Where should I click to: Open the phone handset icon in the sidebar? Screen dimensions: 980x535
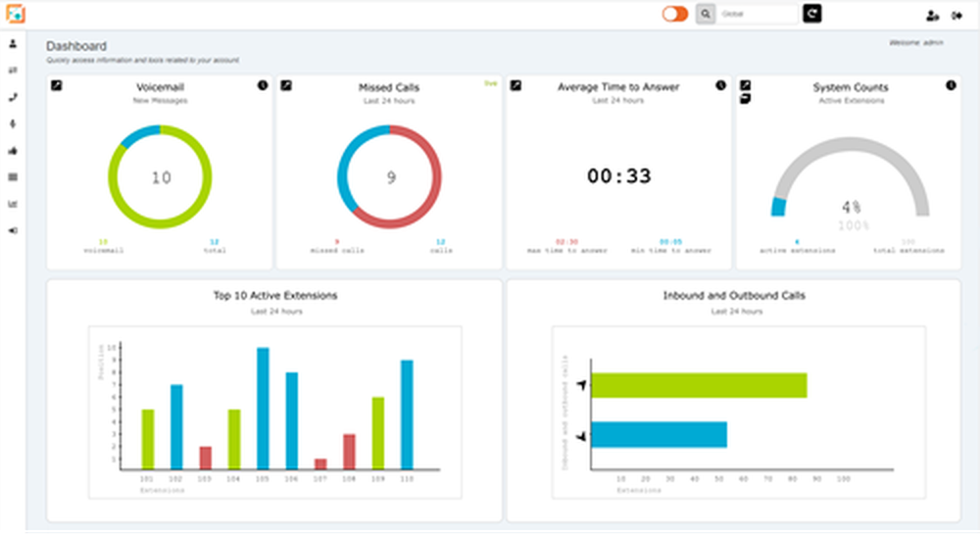pyautogui.click(x=13, y=97)
